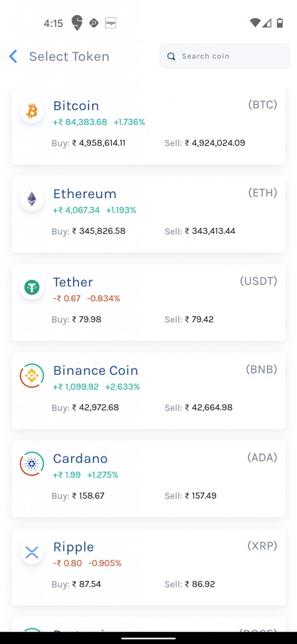This screenshot has height=644, width=297.
Task: Select the Bitcoin token name
Action: [x=76, y=106]
